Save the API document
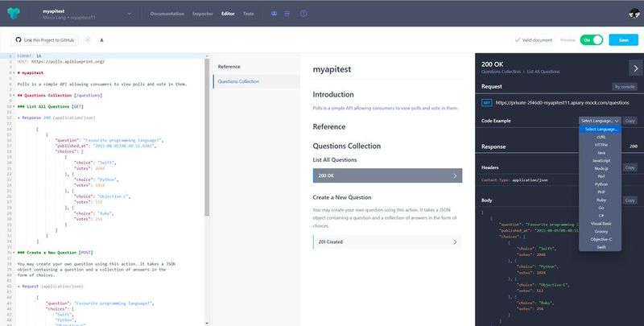The width and height of the screenshot is (644, 326). tap(623, 39)
